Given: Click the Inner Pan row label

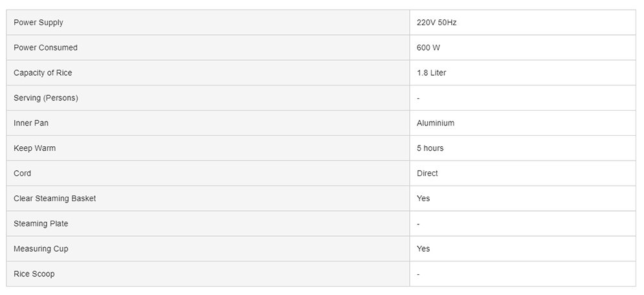Looking at the screenshot, I should 31,123.
